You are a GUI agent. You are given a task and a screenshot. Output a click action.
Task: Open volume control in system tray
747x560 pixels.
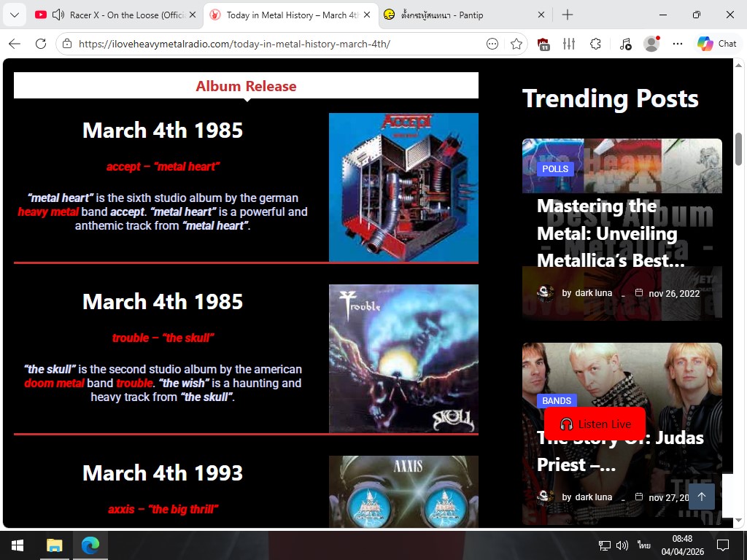pyautogui.click(x=622, y=545)
